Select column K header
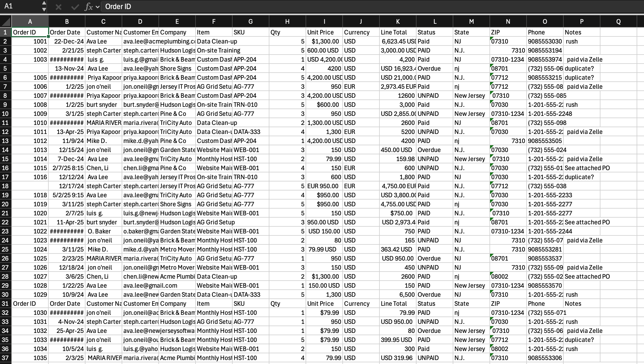The height and width of the screenshot is (364, 644). point(398,21)
